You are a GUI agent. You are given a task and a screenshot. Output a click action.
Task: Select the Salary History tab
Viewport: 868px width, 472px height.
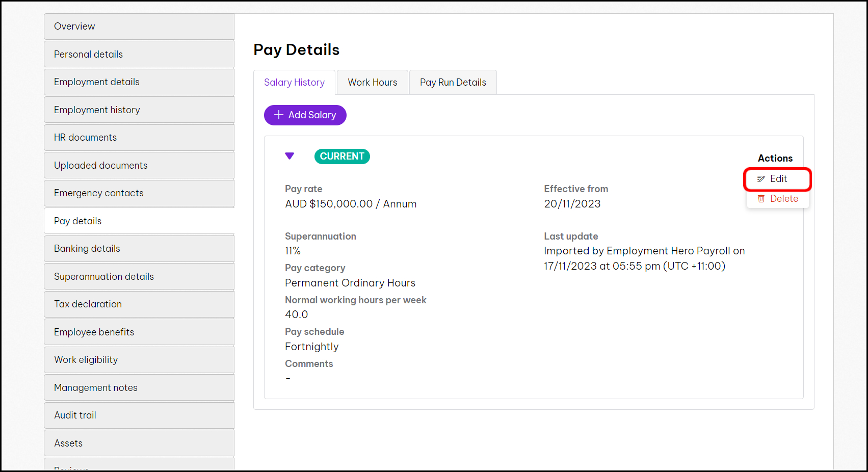(x=294, y=83)
